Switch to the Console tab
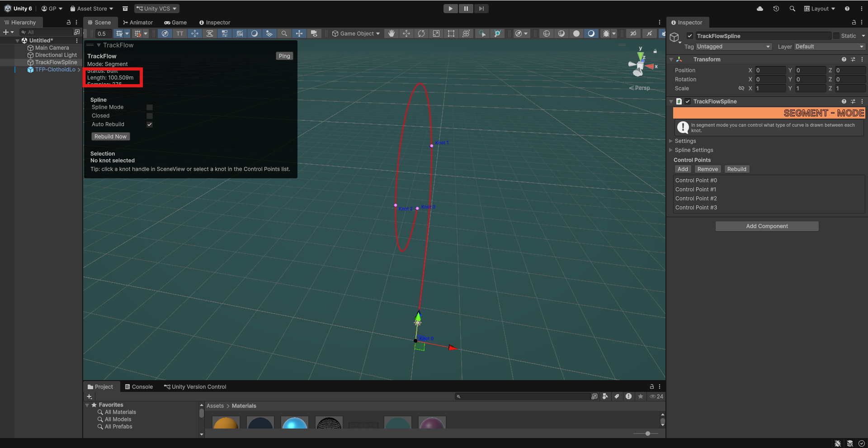 (139, 387)
